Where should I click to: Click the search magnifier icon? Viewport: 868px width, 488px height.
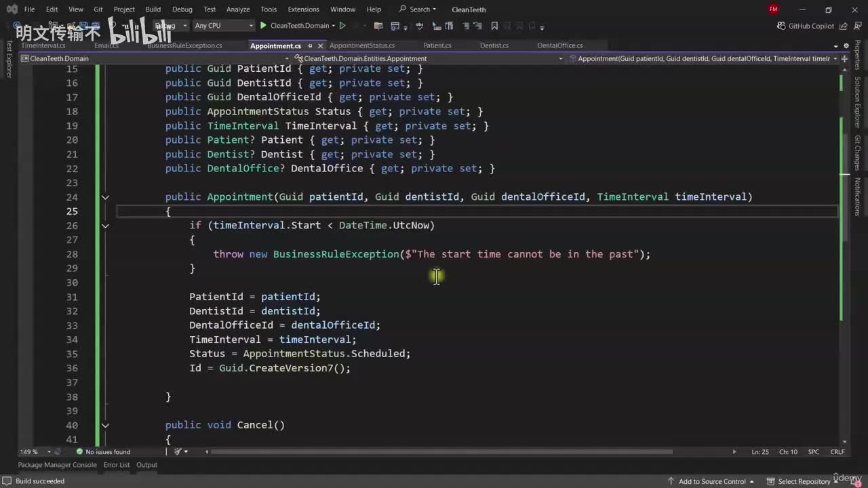(x=403, y=9)
